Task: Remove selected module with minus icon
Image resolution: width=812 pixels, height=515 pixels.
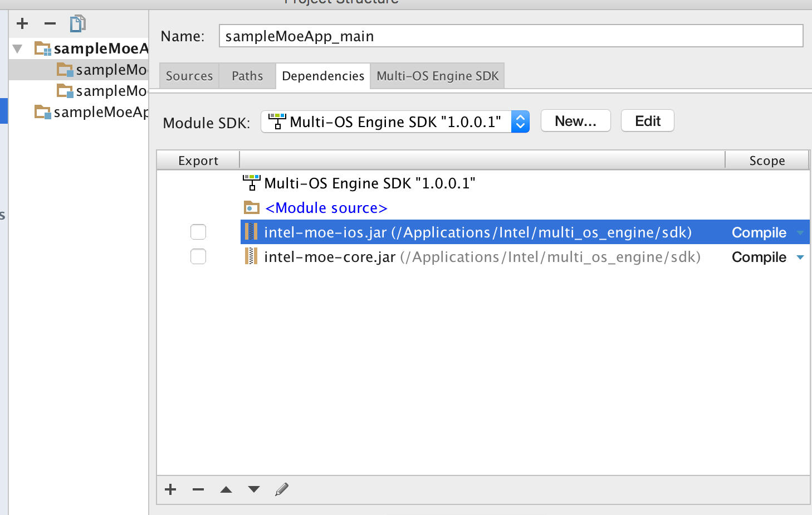Action: click(x=50, y=23)
